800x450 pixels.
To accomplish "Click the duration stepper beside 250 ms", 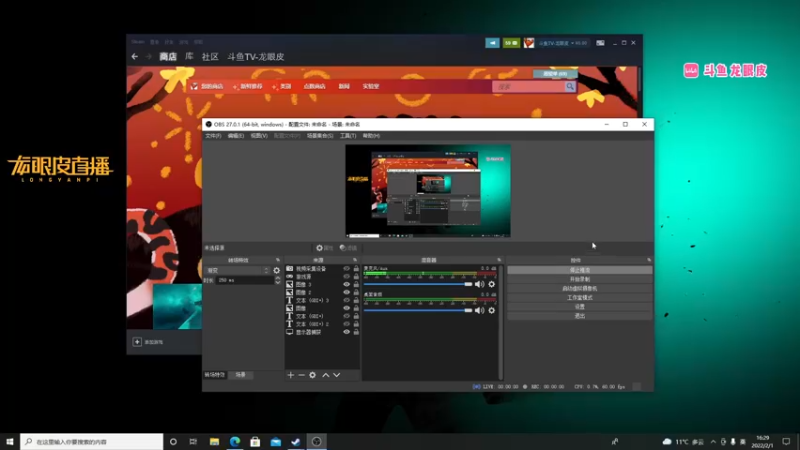I will tap(278, 280).
